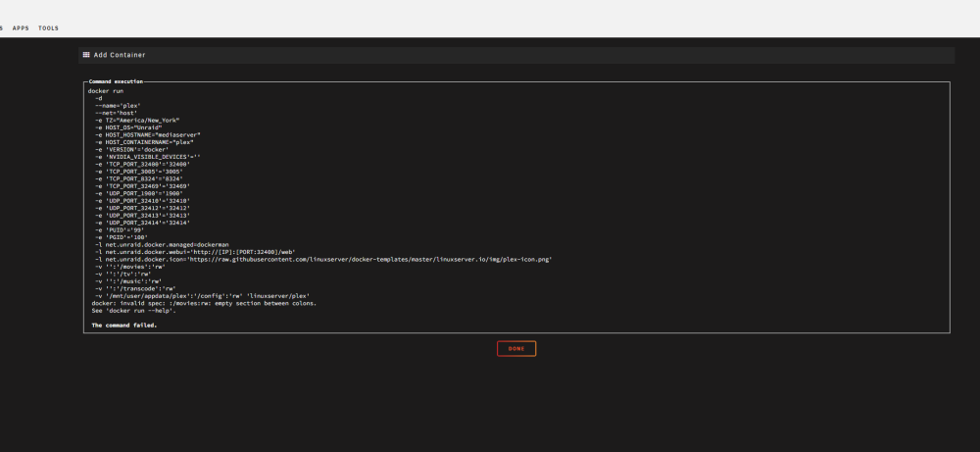Screen dimensions: 980x452
Task: Click the DONE button
Action: click(x=516, y=349)
